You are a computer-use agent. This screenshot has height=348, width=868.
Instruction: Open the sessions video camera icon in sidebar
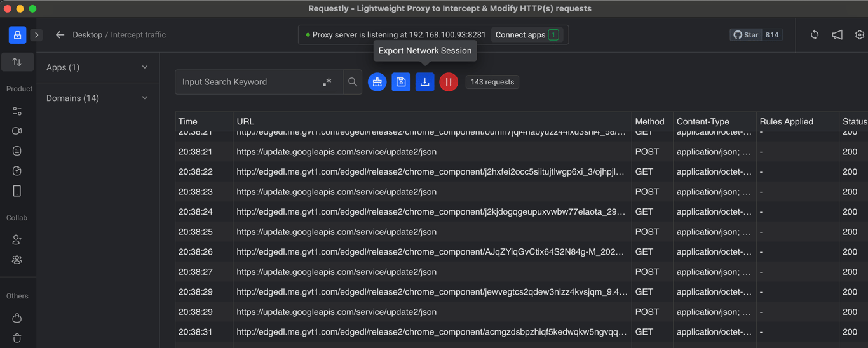click(x=17, y=131)
